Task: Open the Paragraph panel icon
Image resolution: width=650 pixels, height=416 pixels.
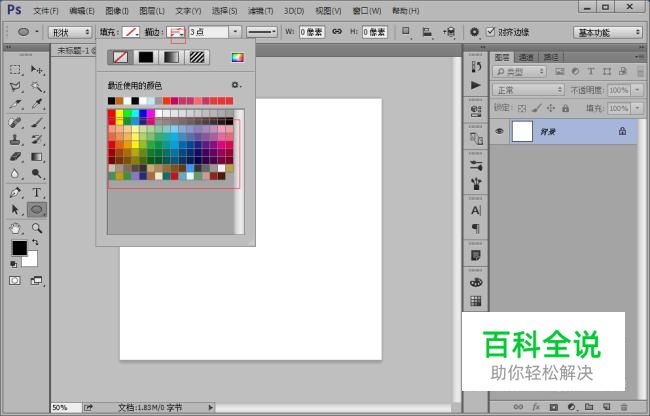Action: tap(476, 228)
